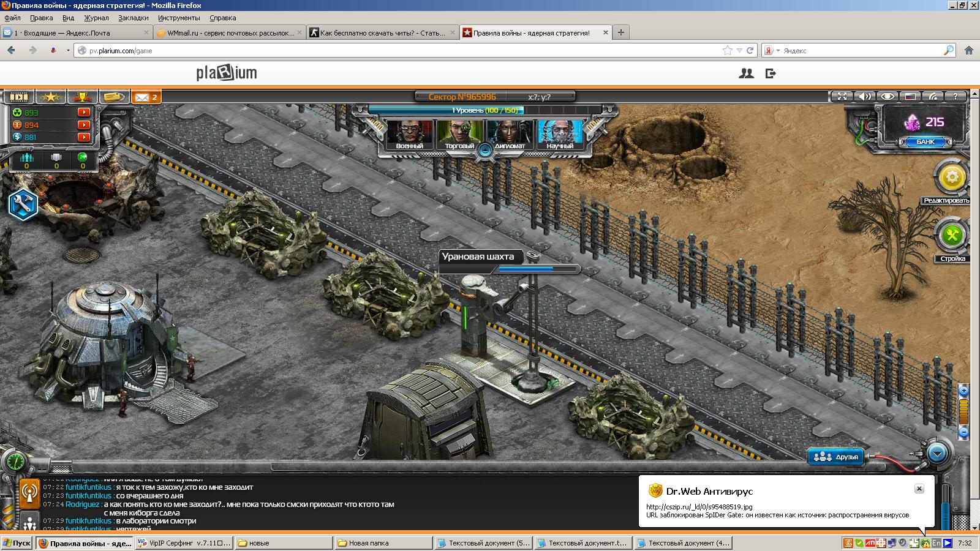Image resolution: width=980 pixels, height=551 pixels.
Task: Open Plarium friends profile icon
Action: [746, 73]
